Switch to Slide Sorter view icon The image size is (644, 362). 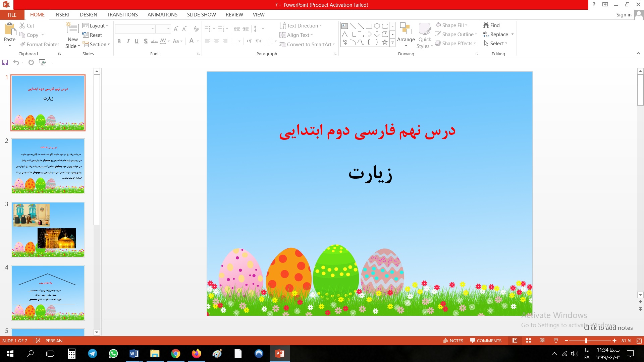pos(529,341)
